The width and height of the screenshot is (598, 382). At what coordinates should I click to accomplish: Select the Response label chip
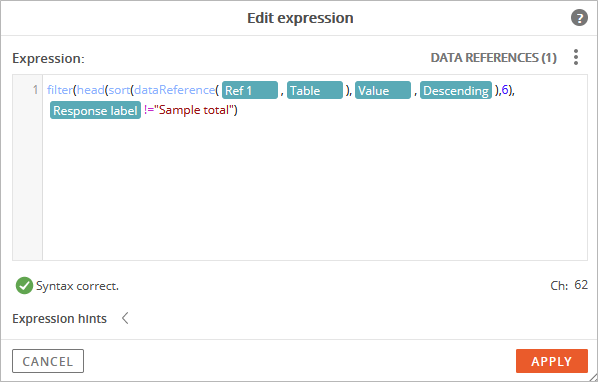click(x=95, y=110)
